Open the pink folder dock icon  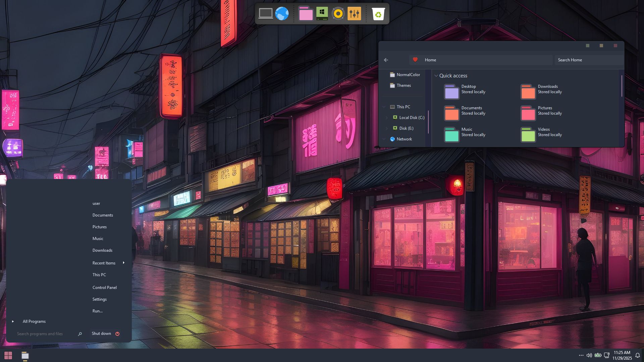point(306,14)
